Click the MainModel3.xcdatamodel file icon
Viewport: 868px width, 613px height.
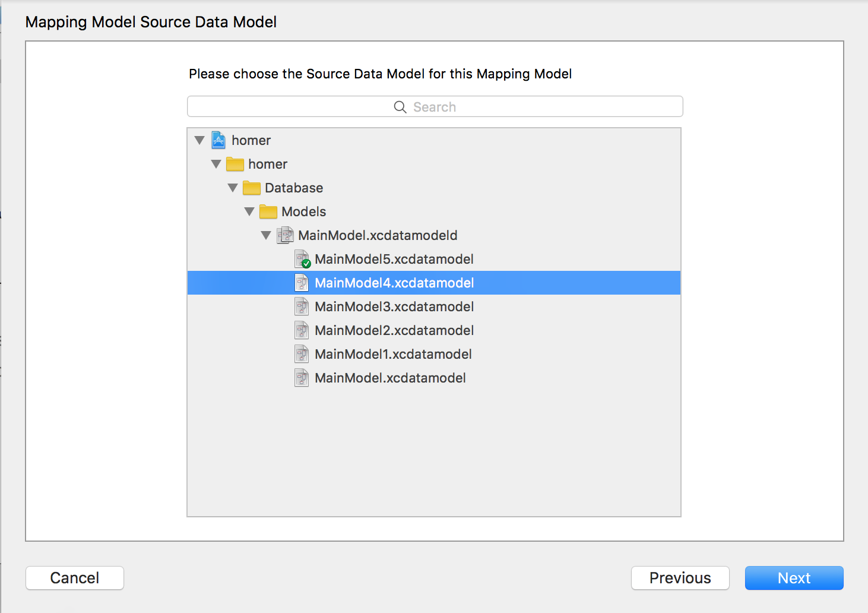coord(302,306)
